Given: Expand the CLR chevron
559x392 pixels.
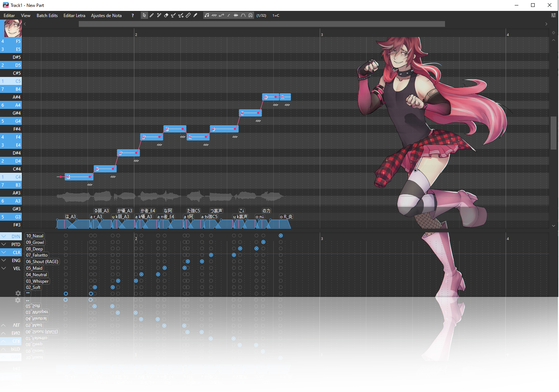Looking at the screenshot, I should point(4,252).
